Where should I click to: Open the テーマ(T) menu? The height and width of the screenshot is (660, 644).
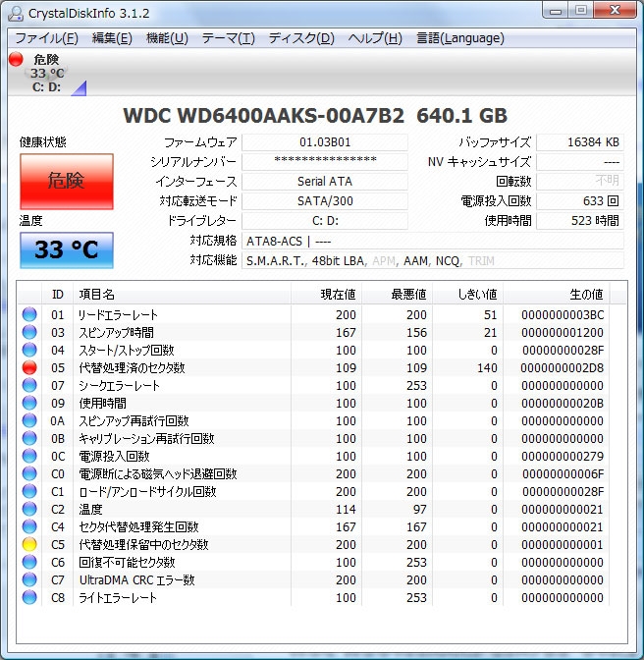pos(228,38)
